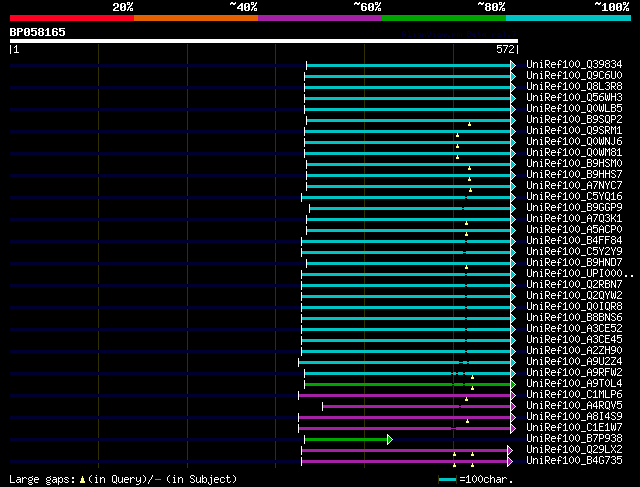640x487 pixels.
Task: Click the yellow gap marker on the B9SQP2 row
Action: 469,124
